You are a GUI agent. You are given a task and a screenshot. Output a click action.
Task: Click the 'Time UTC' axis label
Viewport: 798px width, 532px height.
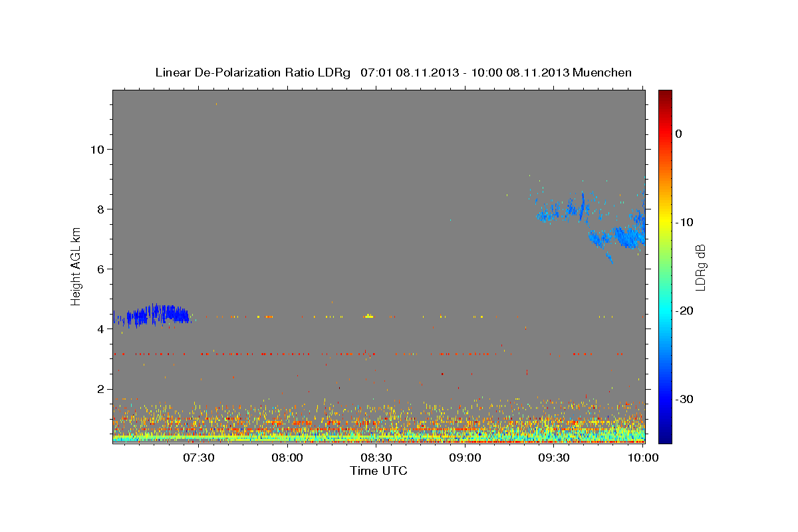[378, 471]
